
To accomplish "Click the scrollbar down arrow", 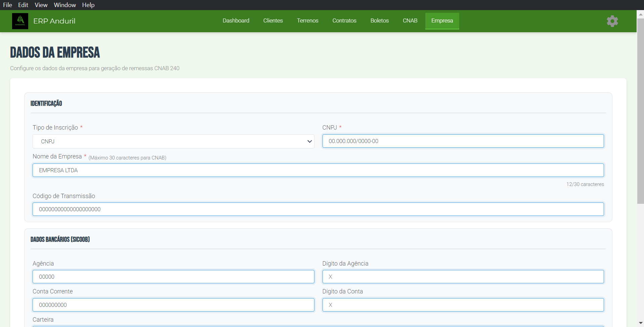I will tap(640, 323).
